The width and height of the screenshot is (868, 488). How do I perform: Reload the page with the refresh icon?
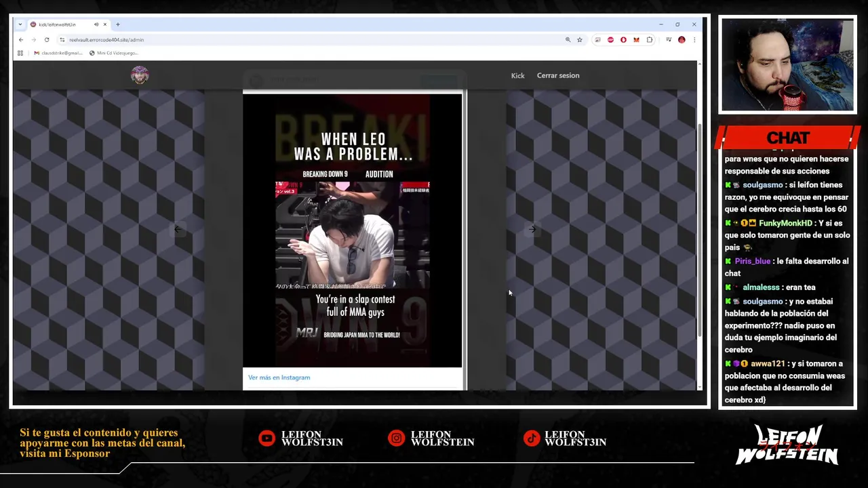[x=47, y=40]
